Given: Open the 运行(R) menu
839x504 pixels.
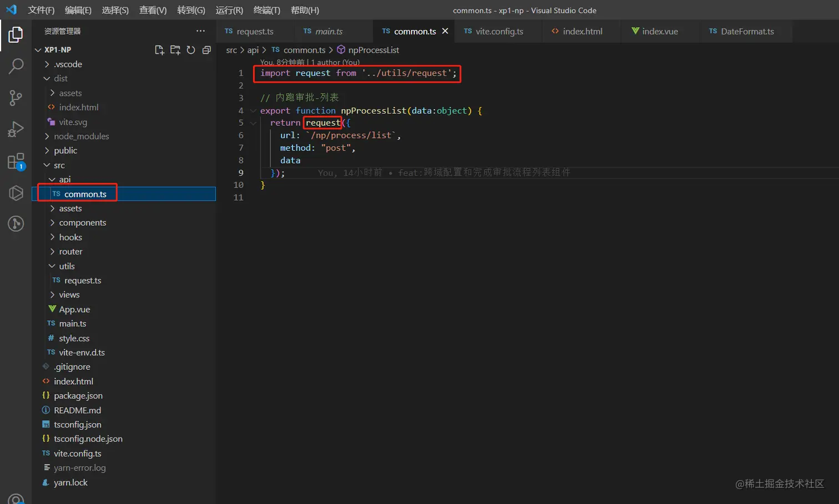Looking at the screenshot, I should tap(229, 10).
